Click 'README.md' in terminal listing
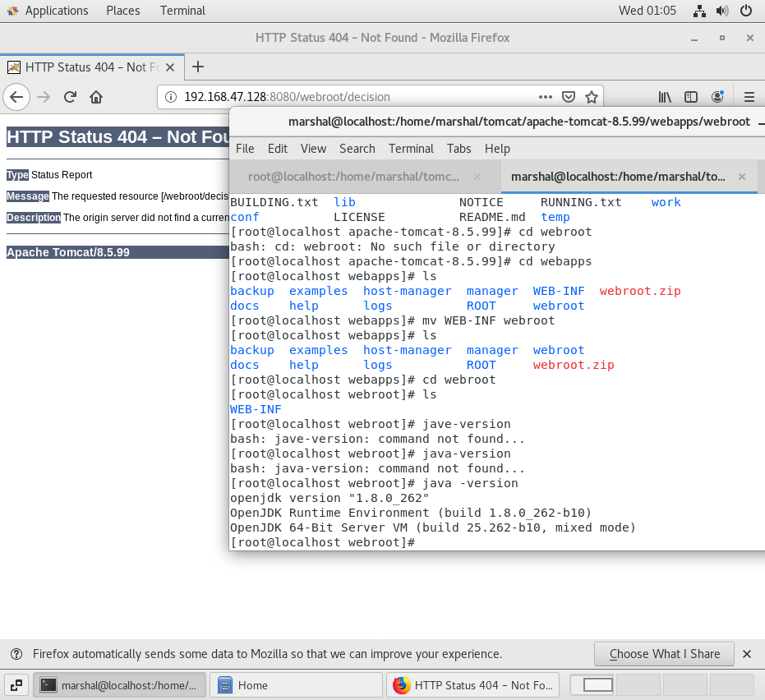This screenshot has height=700, width=765. point(492,217)
